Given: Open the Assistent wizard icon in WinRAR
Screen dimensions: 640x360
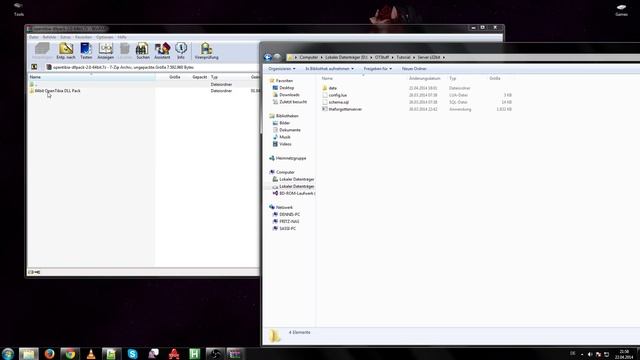Looking at the screenshot, I should [162, 51].
